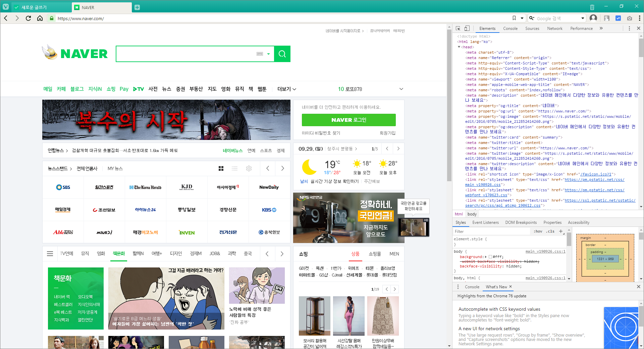Focus the Styles Filter input field
This screenshot has width=644, height=349.
[492, 231]
